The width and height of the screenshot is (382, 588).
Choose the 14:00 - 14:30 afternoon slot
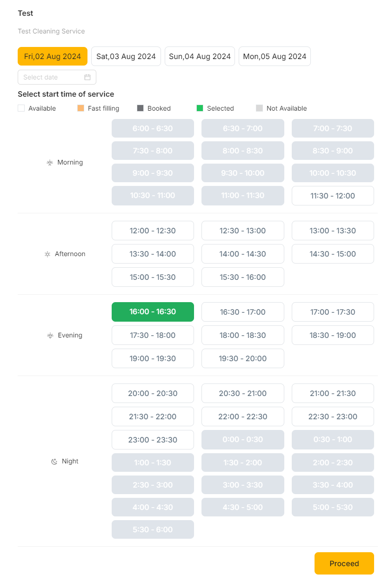click(242, 254)
